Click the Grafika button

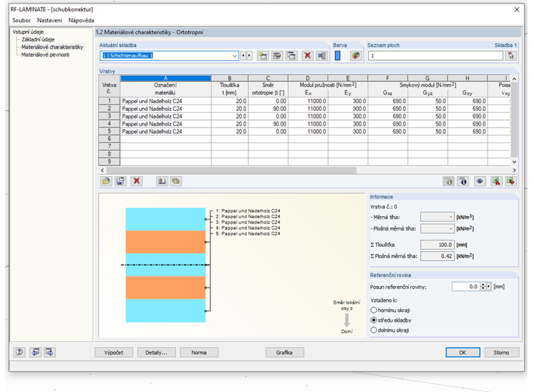[284, 352]
